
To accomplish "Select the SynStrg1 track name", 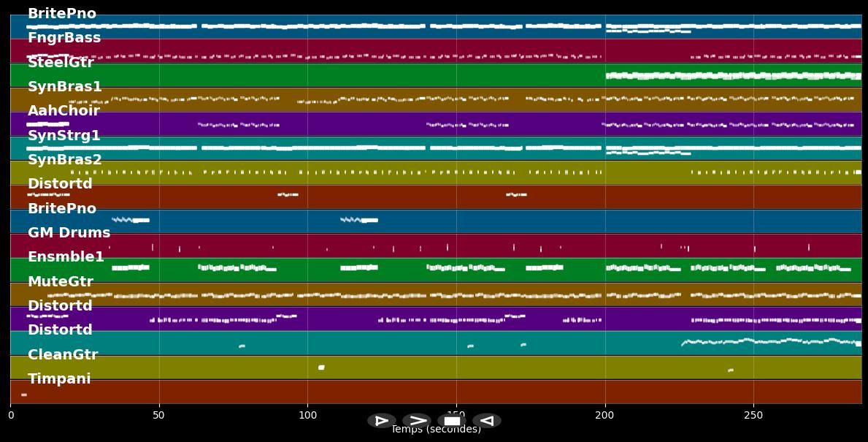I will tap(64, 136).
